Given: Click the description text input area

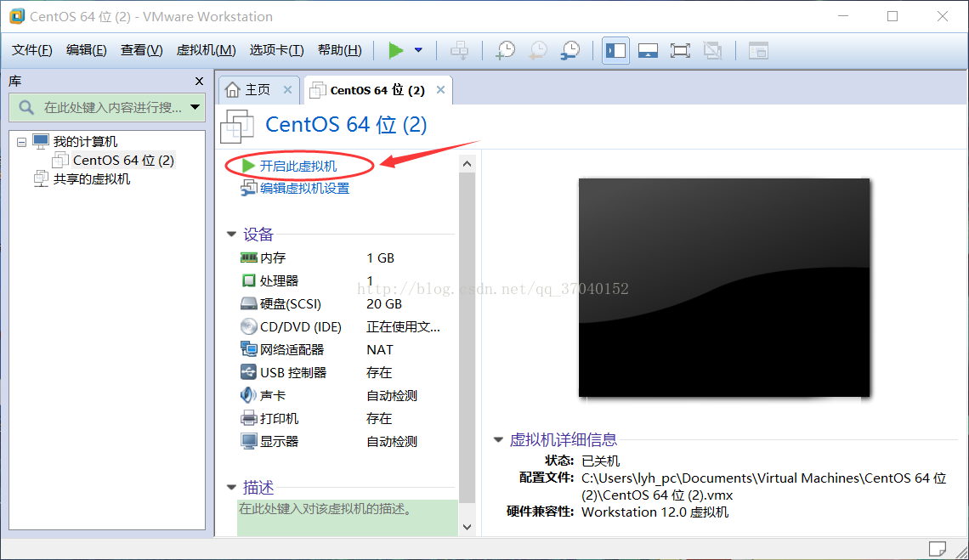Looking at the screenshot, I should [x=348, y=518].
